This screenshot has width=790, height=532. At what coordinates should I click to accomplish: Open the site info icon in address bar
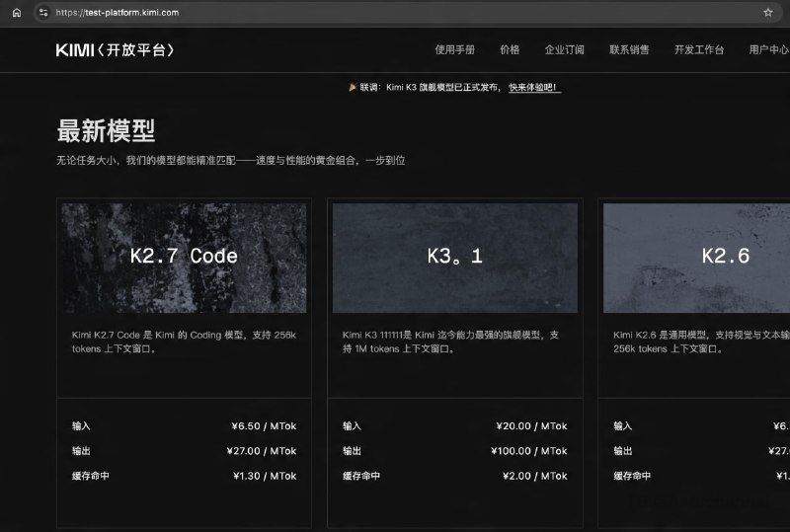[43, 13]
